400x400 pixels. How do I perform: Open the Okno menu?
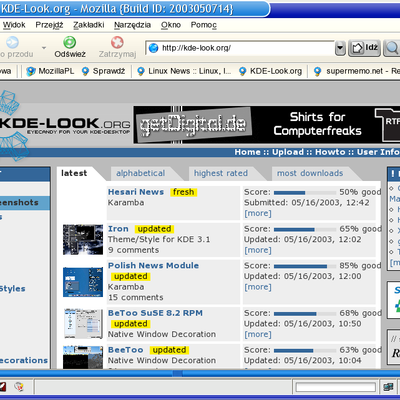pyautogui.click(x=171, y=25)
